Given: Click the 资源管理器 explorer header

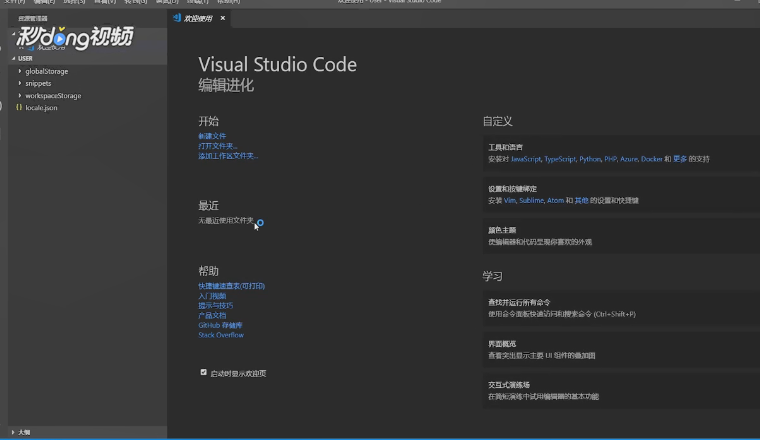Looking at the screenshot, I should click(x=33, y=18).
